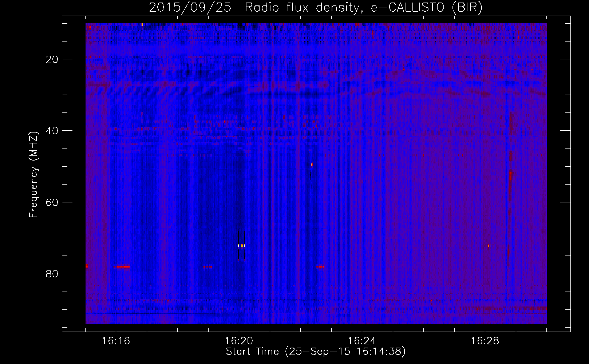Click the 20 MHz frequency tick label
This screenshot has height=364, width=589.
52,59
